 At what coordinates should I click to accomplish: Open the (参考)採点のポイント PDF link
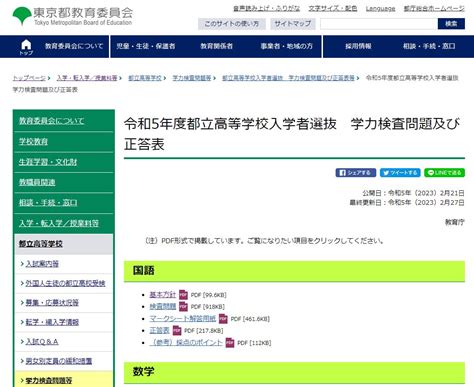coord(186,342)
